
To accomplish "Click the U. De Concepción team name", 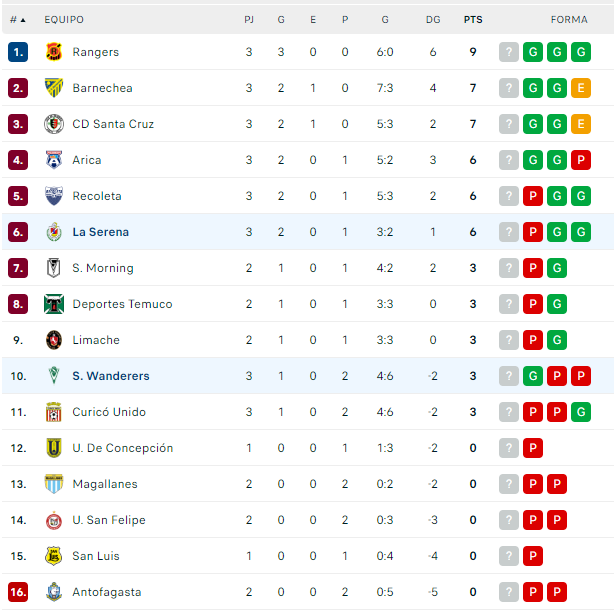I will [123, 448].
